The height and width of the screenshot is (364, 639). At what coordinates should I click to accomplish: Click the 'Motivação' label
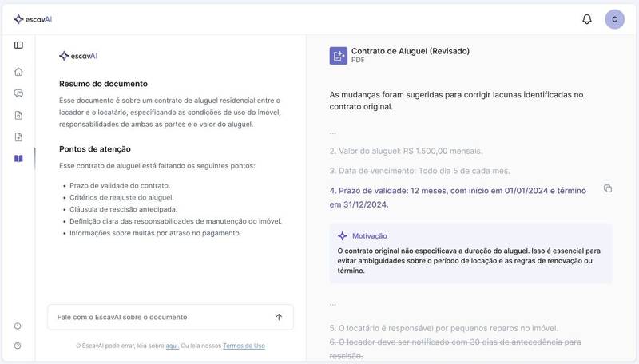click(370, 235)
